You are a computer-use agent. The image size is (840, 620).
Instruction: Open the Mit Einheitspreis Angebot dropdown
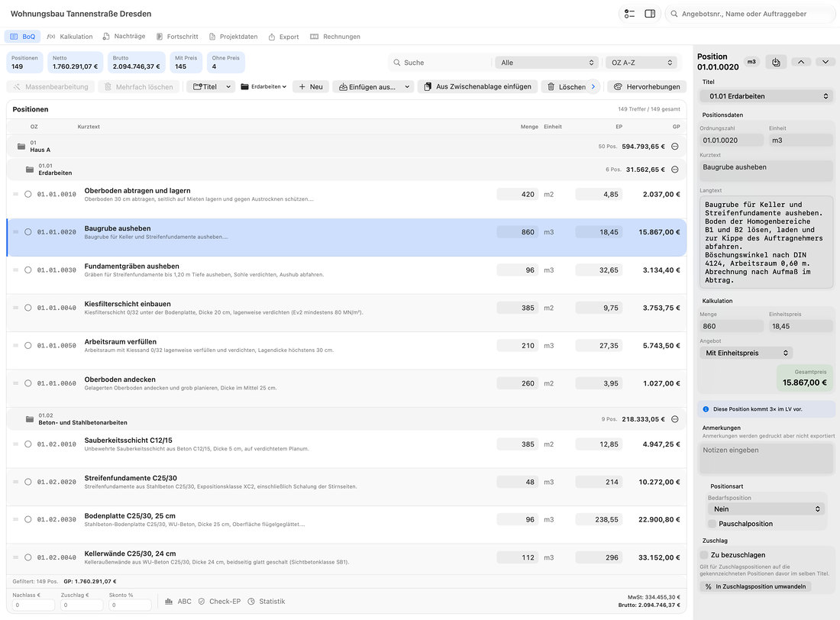click(746, 353)
